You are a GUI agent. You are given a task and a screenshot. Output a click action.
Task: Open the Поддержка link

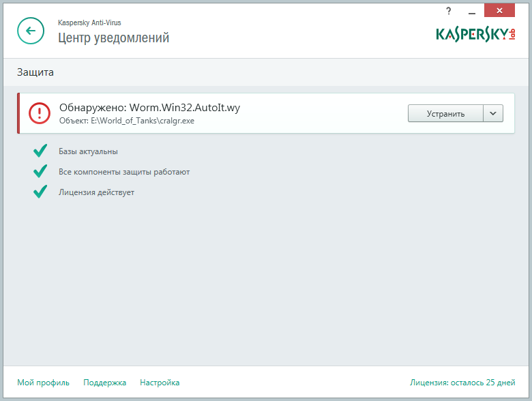coord(104,383)
